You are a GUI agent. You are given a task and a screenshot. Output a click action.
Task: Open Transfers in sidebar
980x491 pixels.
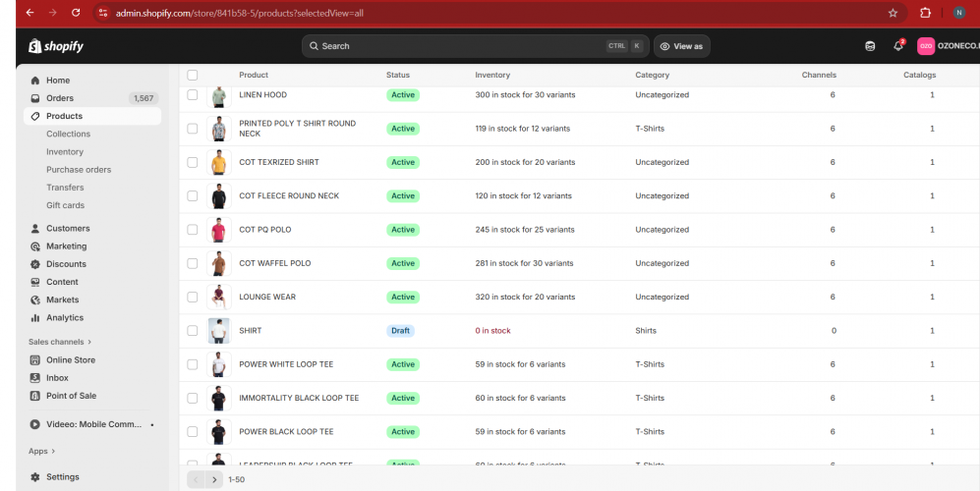(x=65, y=188)
